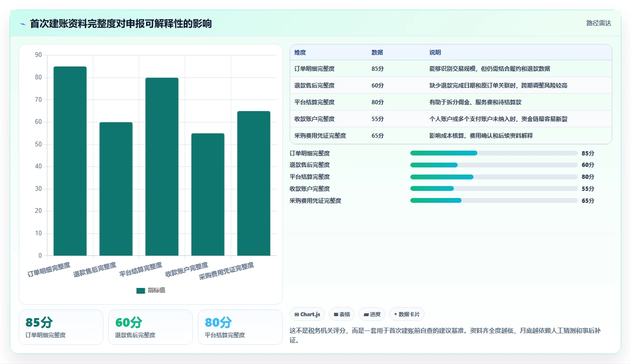Select the 采购费用凭证完整度 table row cell

tap(320, 135)
